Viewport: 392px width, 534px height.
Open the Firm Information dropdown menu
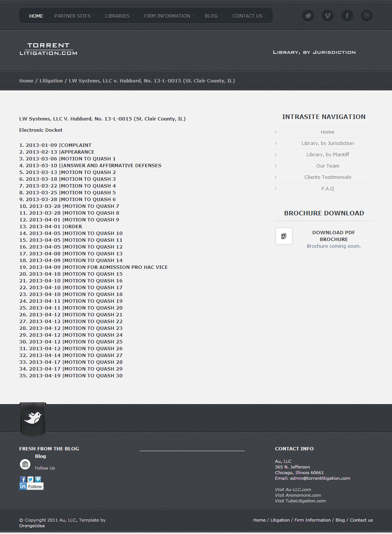pos(167,16)
